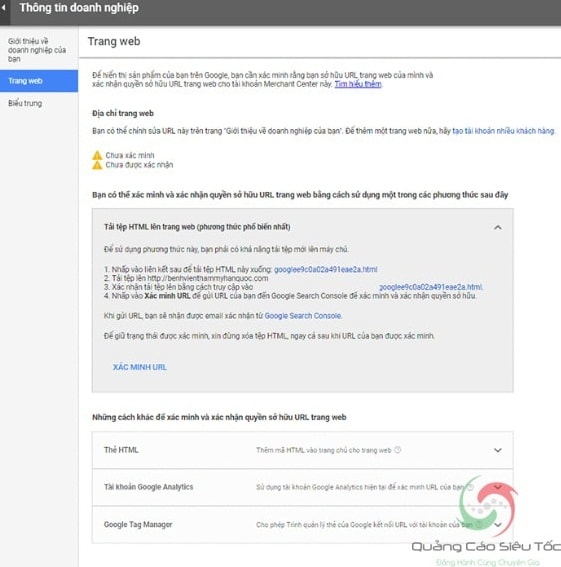This screenshot has height=567, width=561.
Task: Click the help icon in the Google Tag Manager row
Action: click(x=479, y=524)
